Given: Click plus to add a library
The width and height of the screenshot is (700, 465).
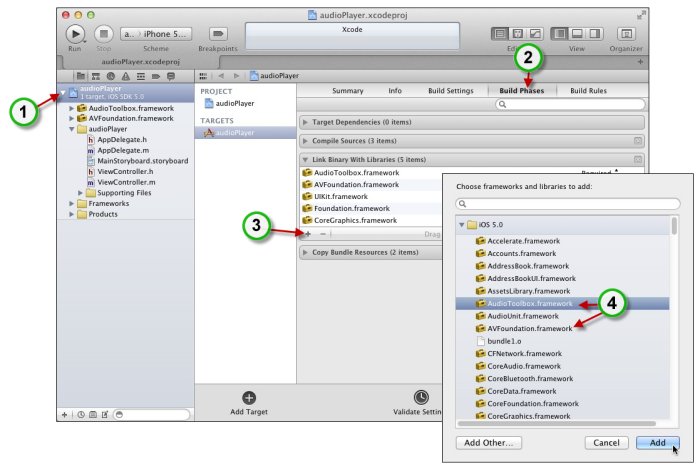Looking at the screenshot, I should (308, 233).
